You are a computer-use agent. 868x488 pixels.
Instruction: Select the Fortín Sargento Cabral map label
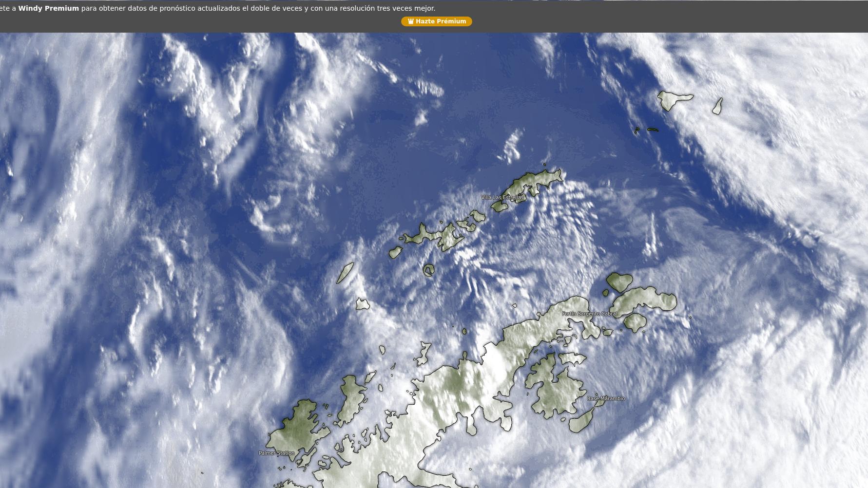pos(589,314)
